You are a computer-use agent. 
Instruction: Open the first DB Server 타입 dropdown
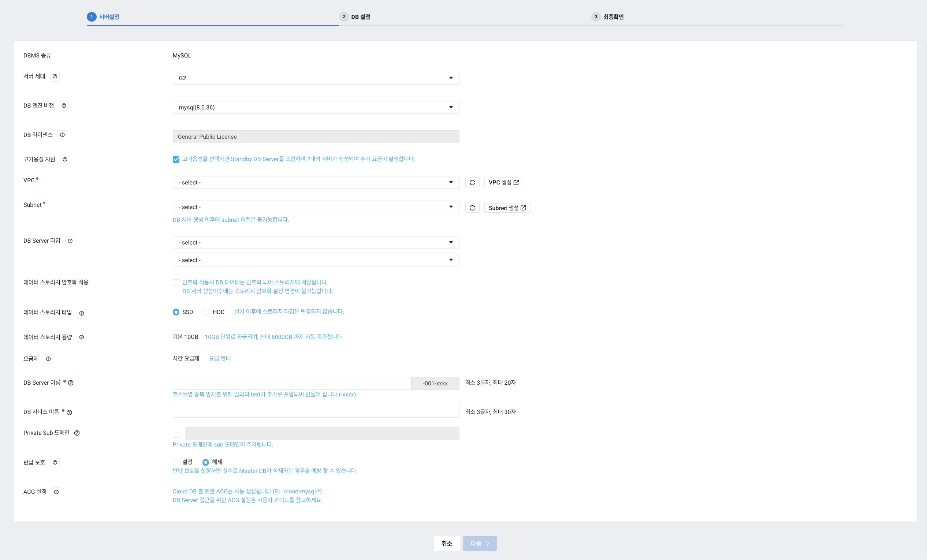(x=316, y=242)
